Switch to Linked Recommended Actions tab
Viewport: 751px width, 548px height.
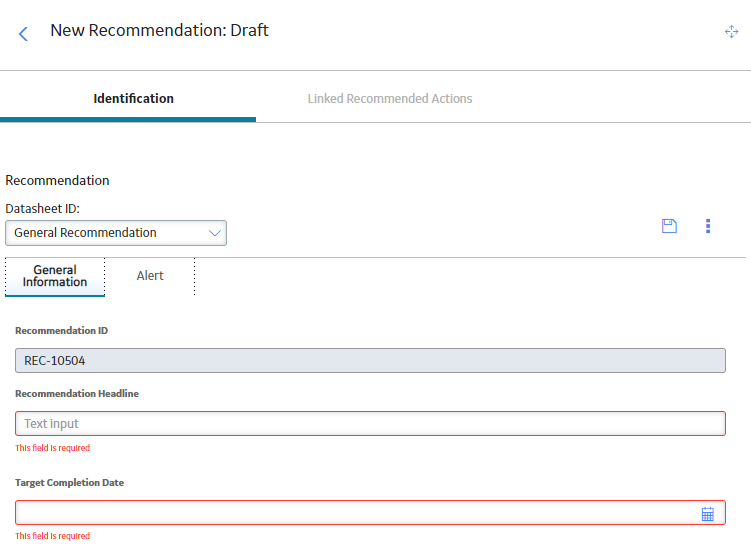point(390,99)
